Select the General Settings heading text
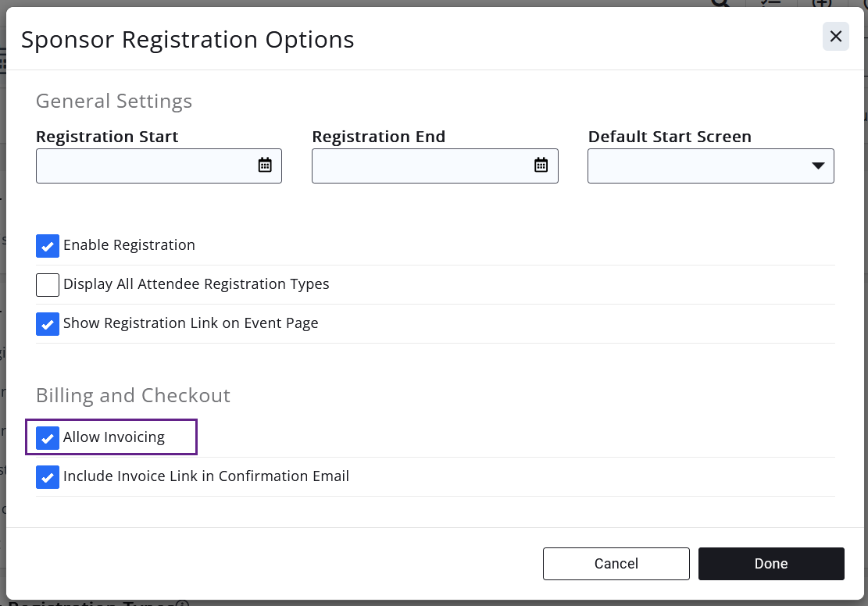The height and width of the screenshot is (606, 868). [x=114, y=102]
